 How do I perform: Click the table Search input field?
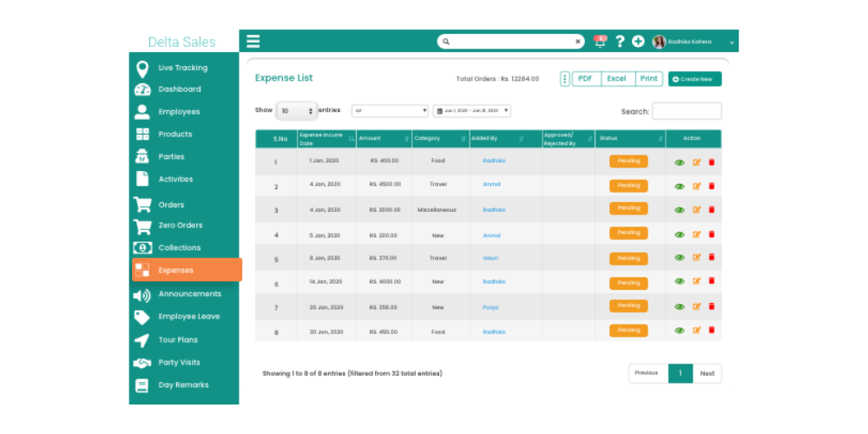(687, 111)
